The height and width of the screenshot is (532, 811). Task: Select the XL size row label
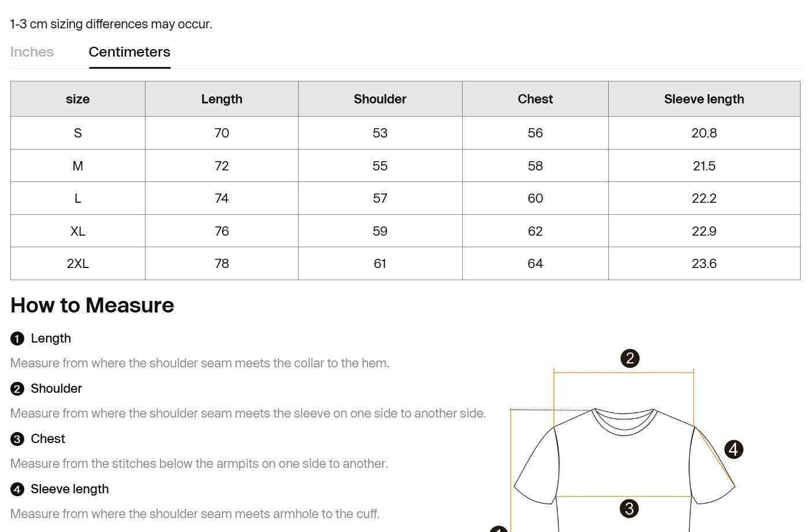pyautogui.click(x=78, y=231)
